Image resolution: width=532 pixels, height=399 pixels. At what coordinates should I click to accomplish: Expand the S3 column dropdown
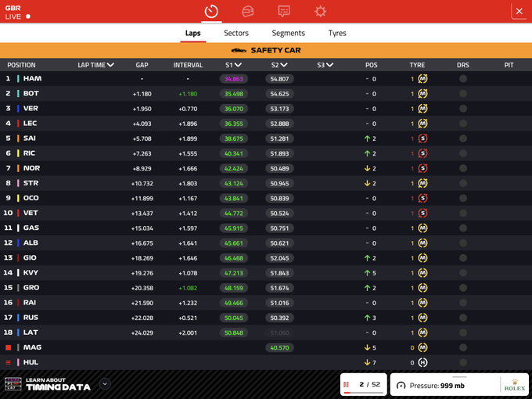(330, 65)
